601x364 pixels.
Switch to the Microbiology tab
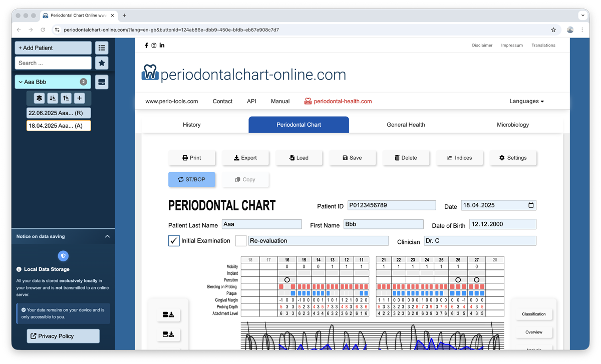512,125
